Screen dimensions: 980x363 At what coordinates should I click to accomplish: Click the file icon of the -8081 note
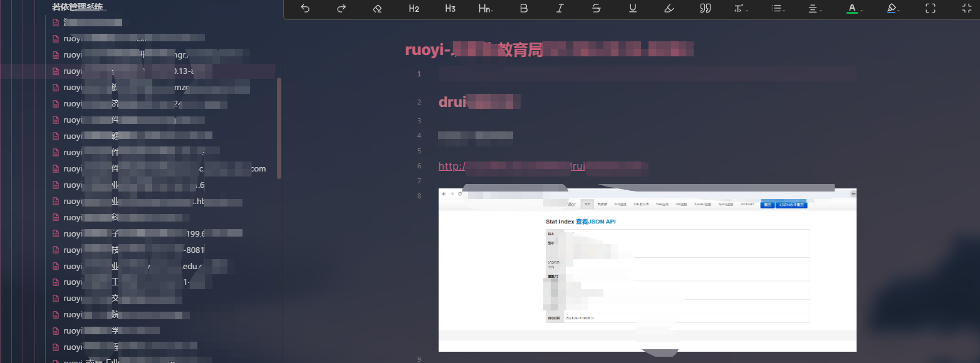pyautogui.click(x=56, y=250)
